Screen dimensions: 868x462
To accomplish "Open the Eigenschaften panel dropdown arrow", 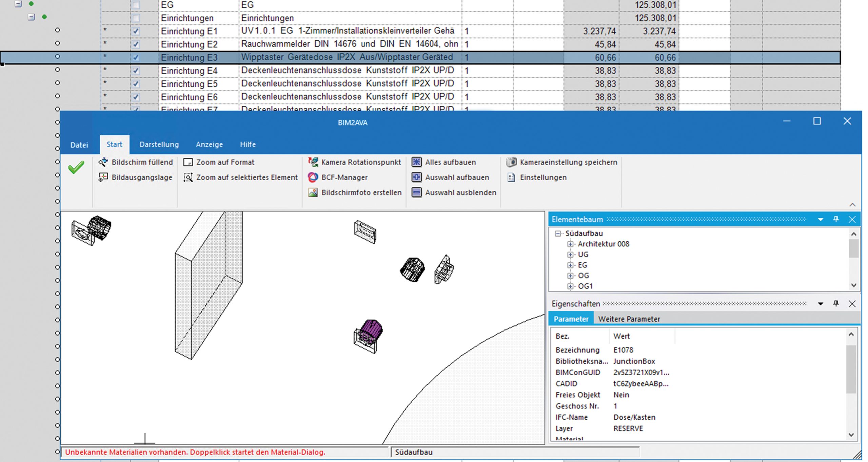I will (820, 304).
